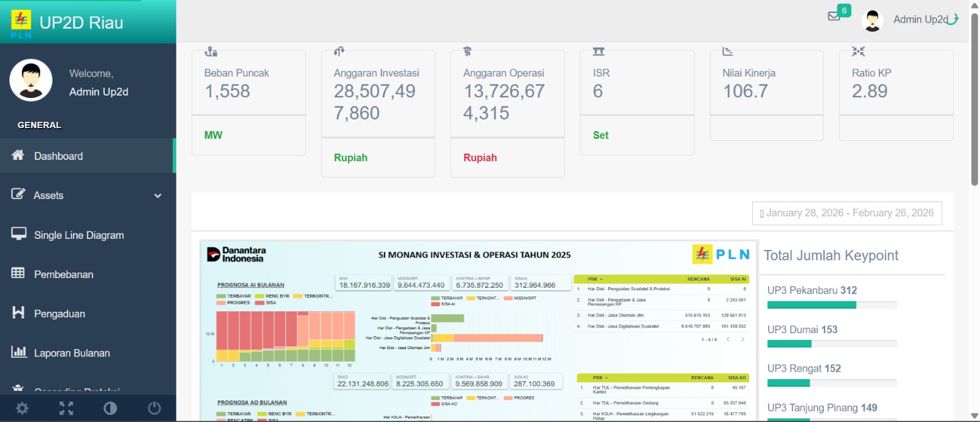
Task: Toggle the contrast half-circle icon in sidebar footer
Action: [110, 408]
